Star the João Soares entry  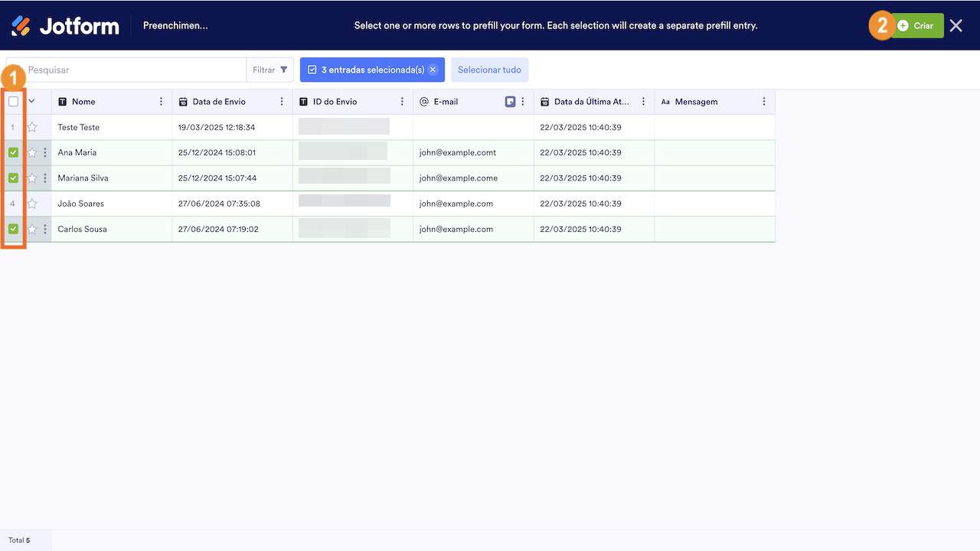click(32, 204)
